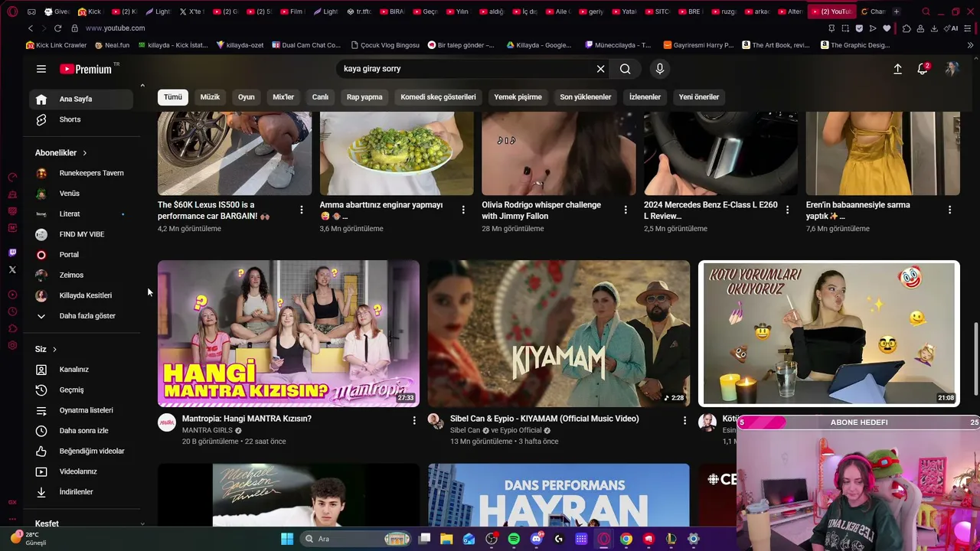Viewport: 980px width, 551px height.
Task: Play the KIYAMAM music video thumbnail
Action: coord(559,334)
